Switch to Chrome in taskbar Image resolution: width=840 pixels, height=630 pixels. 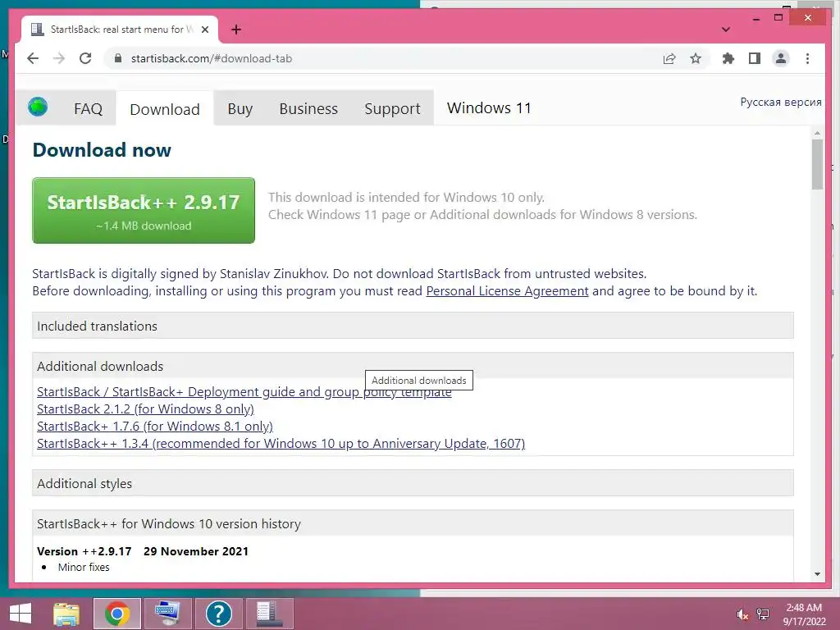(x=117, y=614)
